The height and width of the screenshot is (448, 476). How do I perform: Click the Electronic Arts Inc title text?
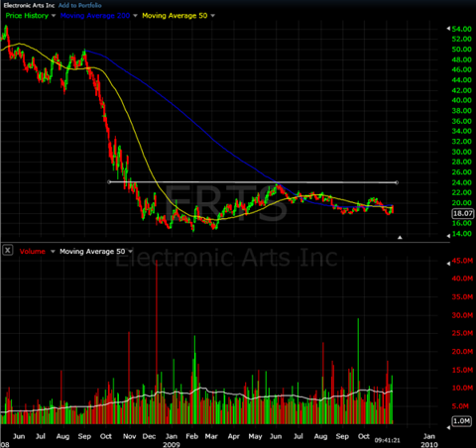(29, 5)
